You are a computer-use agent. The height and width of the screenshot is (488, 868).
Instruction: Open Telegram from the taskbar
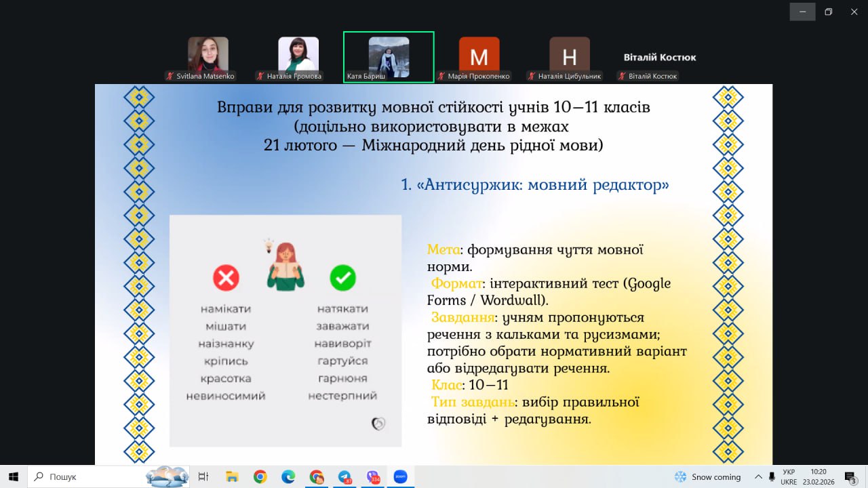click(x=344, y=476)
